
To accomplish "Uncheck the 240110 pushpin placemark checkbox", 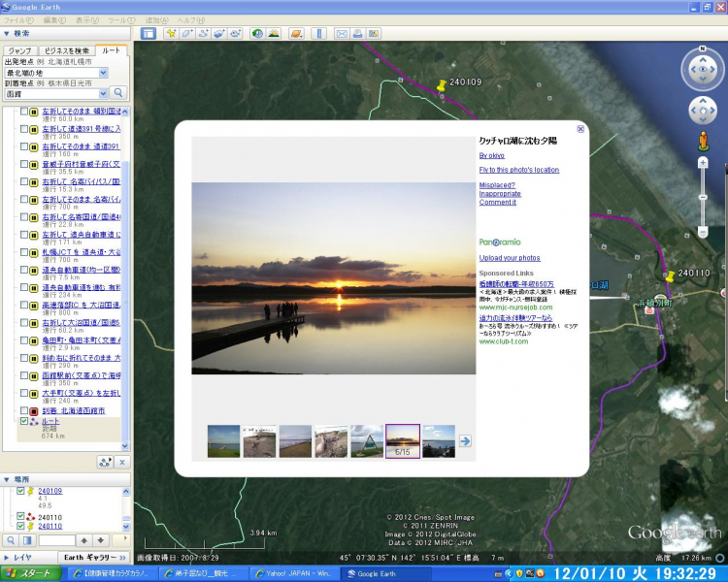I will (x=20, y=526).
